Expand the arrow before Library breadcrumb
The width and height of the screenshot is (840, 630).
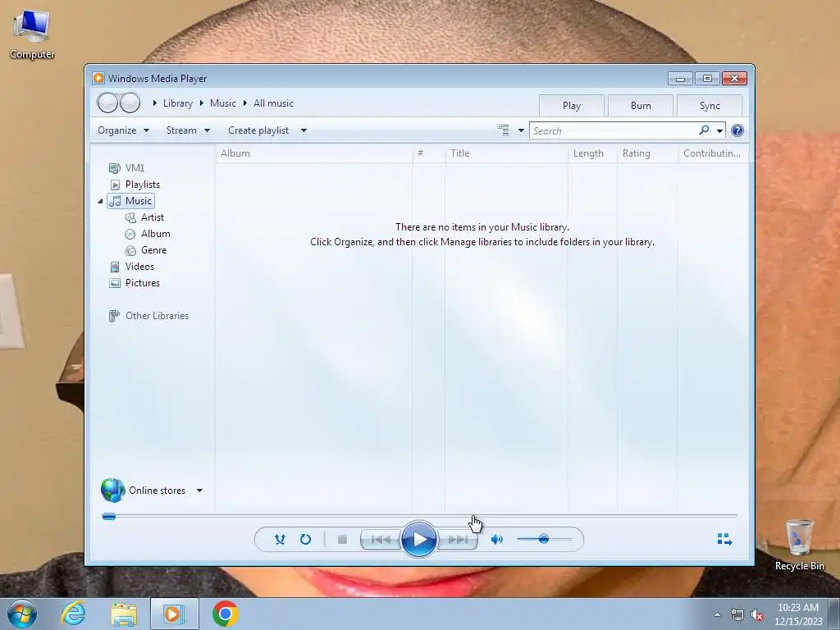point(155,103)
